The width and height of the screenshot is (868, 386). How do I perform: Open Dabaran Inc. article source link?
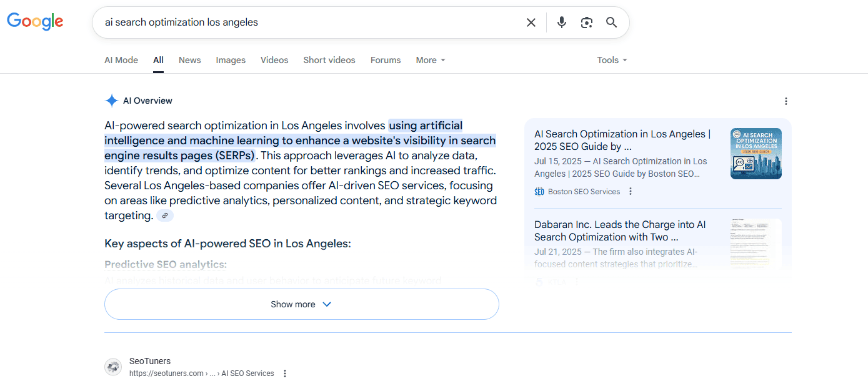[x=620, y=231]
